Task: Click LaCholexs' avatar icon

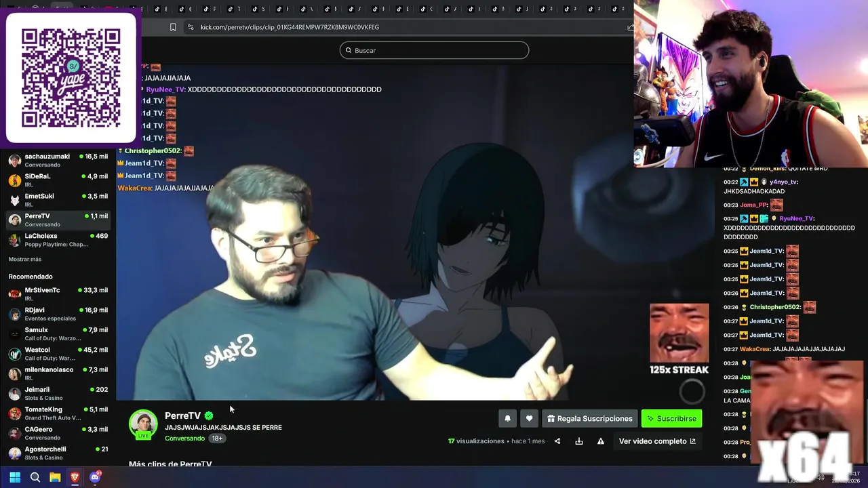Action: pyautogui.click(x=14, y=241)
